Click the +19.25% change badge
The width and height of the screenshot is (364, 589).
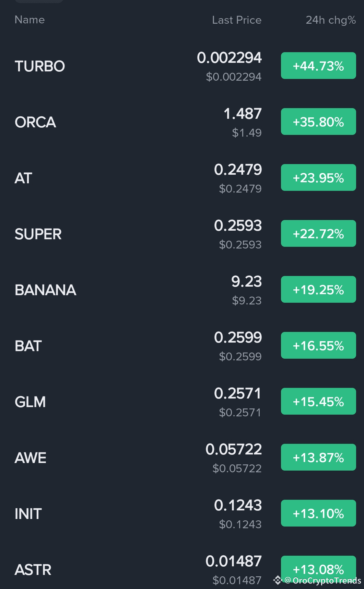(318, 290)
